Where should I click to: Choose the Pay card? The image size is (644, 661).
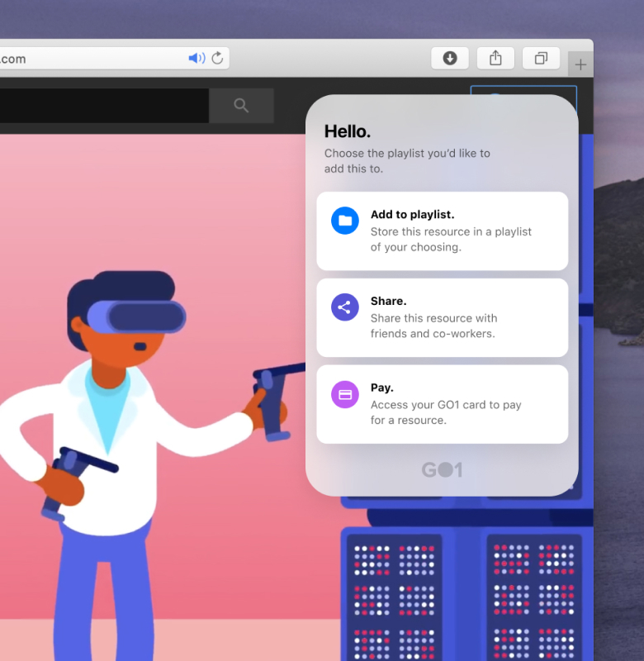click(x=443, y=404)
